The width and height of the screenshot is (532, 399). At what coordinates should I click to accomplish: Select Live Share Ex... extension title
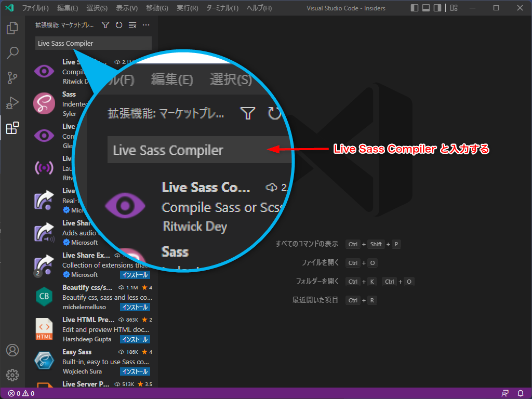(86, 255)
